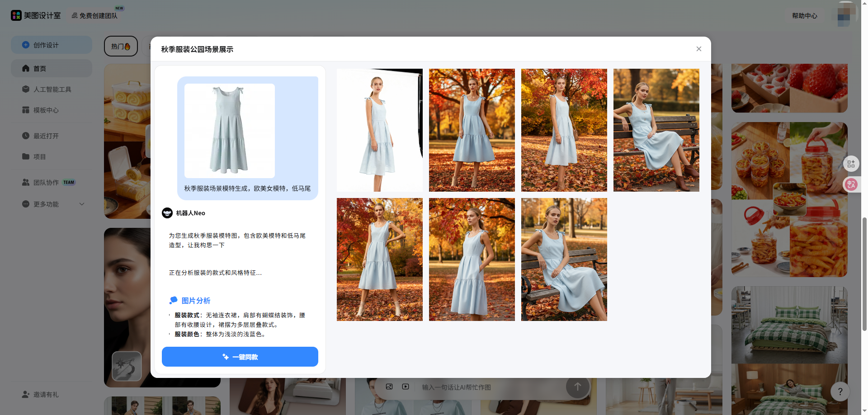The image size is (868, 415).
Task: Click the 一键同款 button
Action: 240,357
